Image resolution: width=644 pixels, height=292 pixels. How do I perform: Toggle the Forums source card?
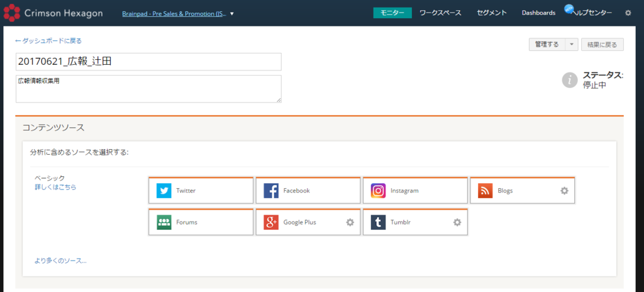pyautogui.click(x=201, y=222)
